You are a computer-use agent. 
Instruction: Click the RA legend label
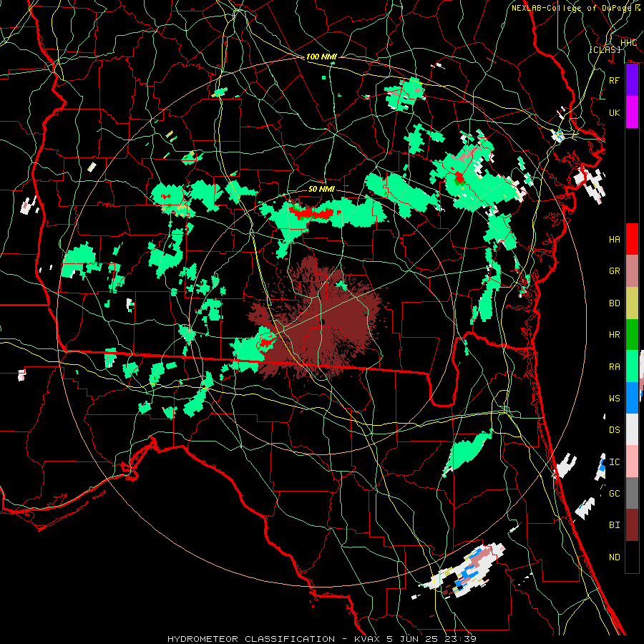coord(615,366)
